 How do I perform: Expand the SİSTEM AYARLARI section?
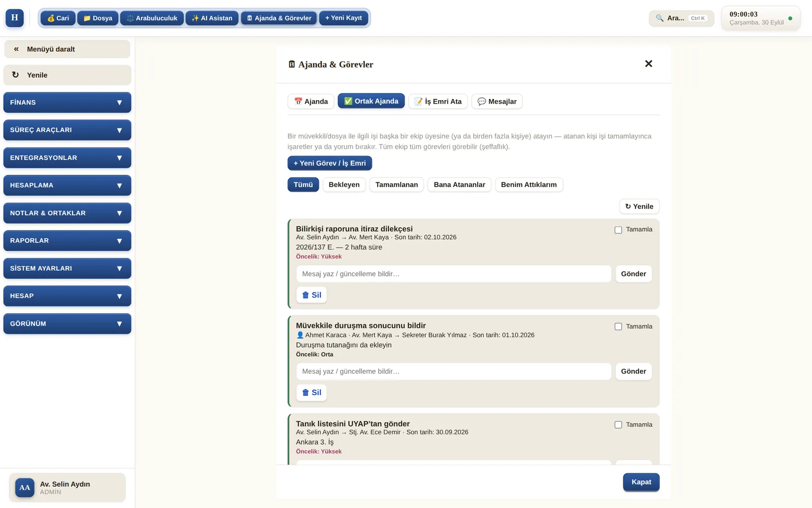point(67,268)
